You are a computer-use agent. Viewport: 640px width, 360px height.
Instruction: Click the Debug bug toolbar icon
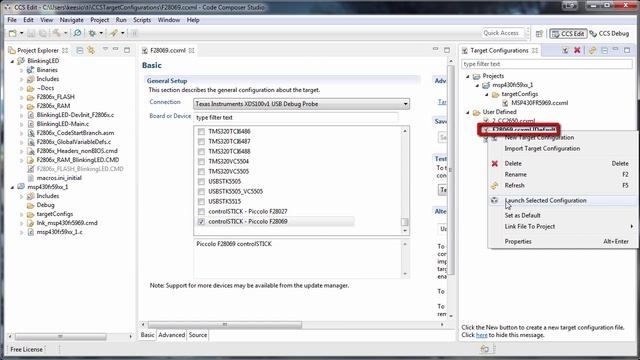tap(93, 33)
